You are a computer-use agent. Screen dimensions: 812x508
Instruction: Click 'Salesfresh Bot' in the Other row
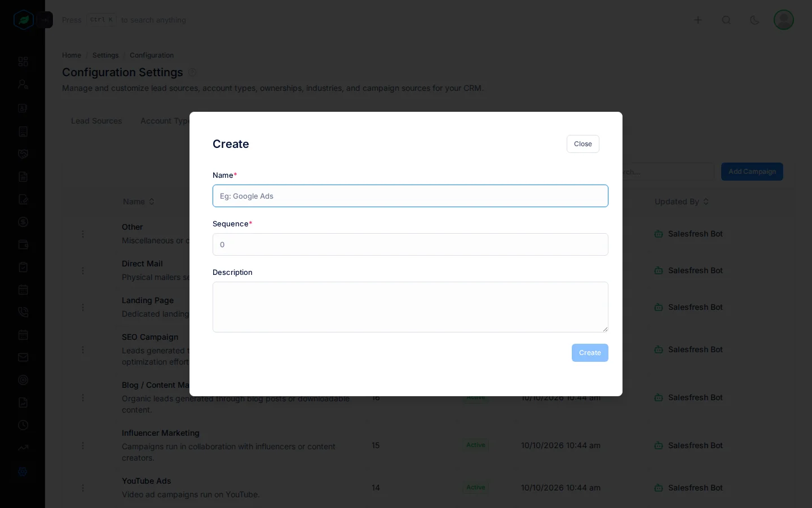point(695,234)
